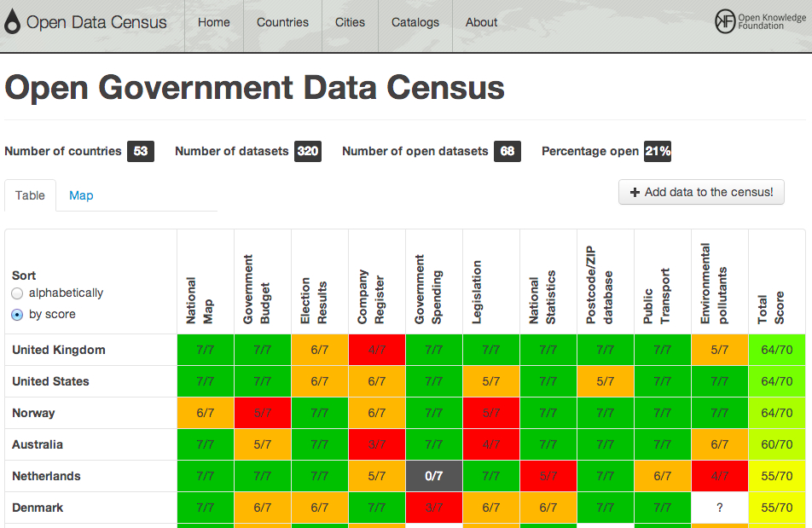Viewport: 812px width, 528px height.
Task: Click the Government Budget column header
Action: pyautogui.click(x=263, y=281)
